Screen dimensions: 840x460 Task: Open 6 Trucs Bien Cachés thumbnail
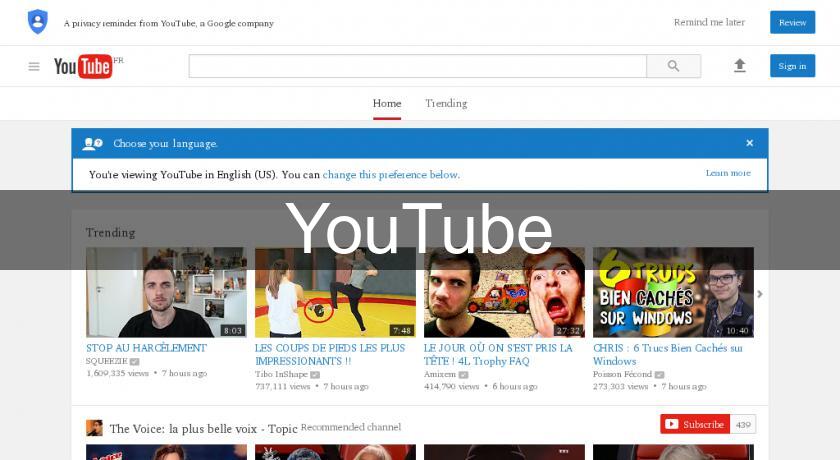point(673,292)
